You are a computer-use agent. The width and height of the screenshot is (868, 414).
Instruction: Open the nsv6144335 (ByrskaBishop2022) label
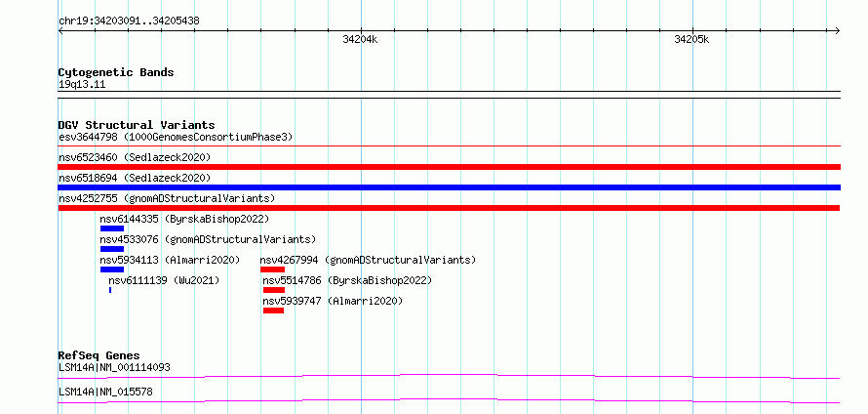(x=184, y=219)
